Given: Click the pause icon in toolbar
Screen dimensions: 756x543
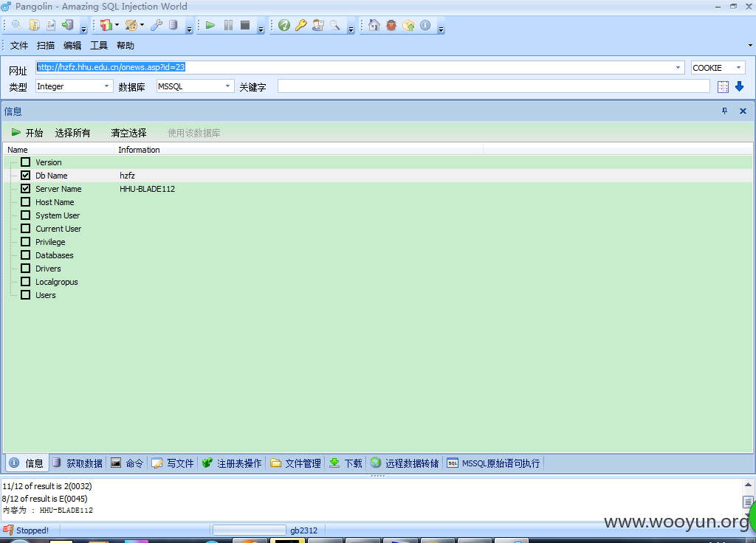Looking at the screenshot, I should [228, 25].
